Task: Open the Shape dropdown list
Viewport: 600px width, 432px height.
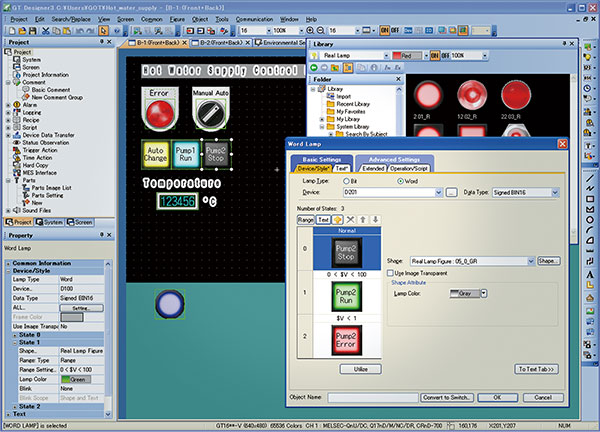Action: click(529, 261)
